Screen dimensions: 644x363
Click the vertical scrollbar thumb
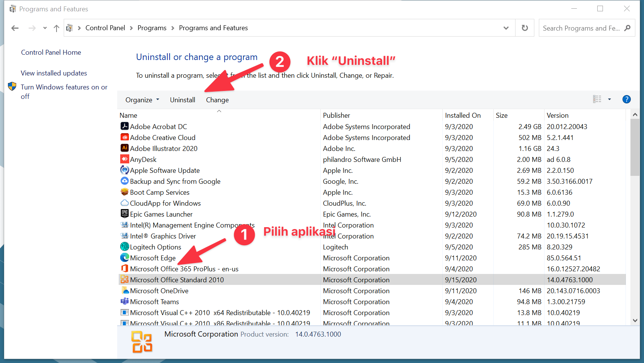point(635,148)
